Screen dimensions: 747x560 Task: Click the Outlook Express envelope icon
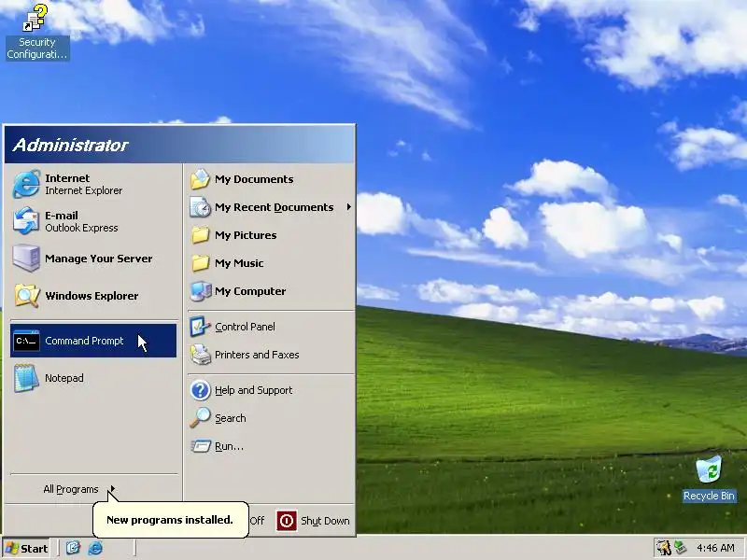pyautogui.click(x=26, y=221)
